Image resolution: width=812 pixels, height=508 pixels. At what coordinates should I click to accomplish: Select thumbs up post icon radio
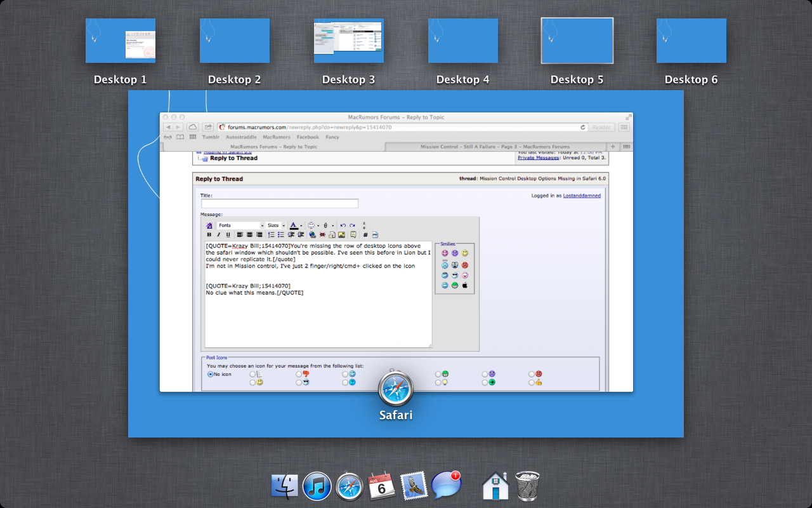pyautogui.click(x=532, y=382)
